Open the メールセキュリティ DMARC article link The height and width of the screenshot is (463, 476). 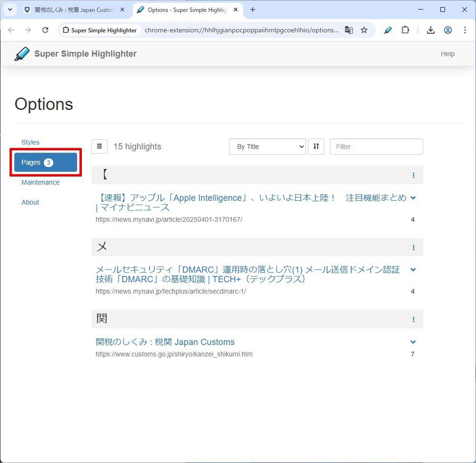tap(248, 274)
